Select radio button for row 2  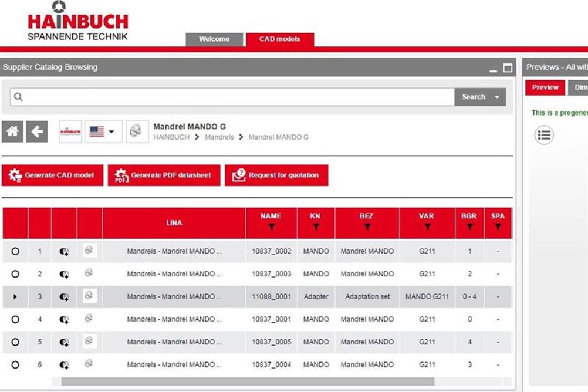tap(15, 274)
